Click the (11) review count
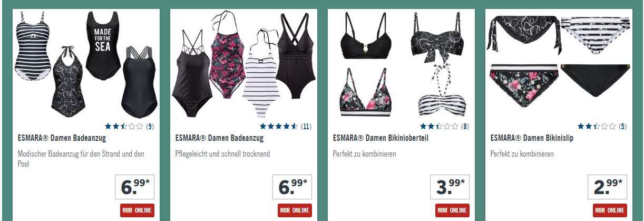Viewport: 644px width, 221px height. coord(306,127)
